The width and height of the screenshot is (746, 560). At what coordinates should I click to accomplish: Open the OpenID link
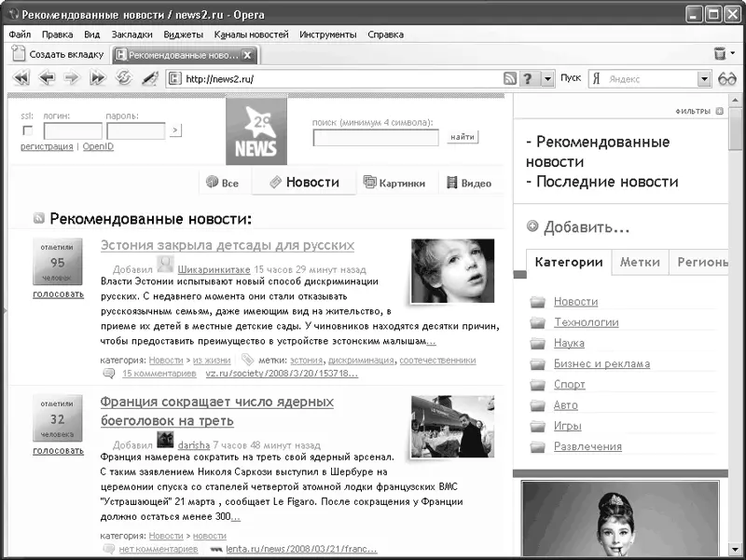click(98, 146)
